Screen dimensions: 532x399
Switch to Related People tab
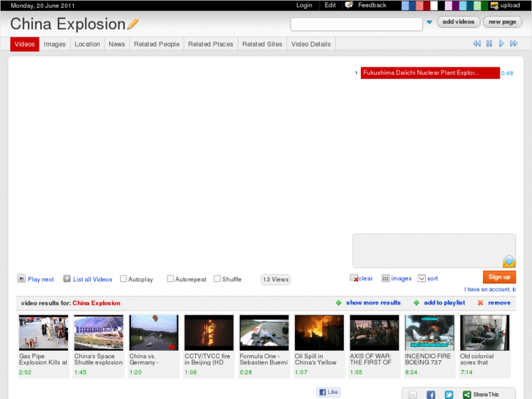coord(157,44)
